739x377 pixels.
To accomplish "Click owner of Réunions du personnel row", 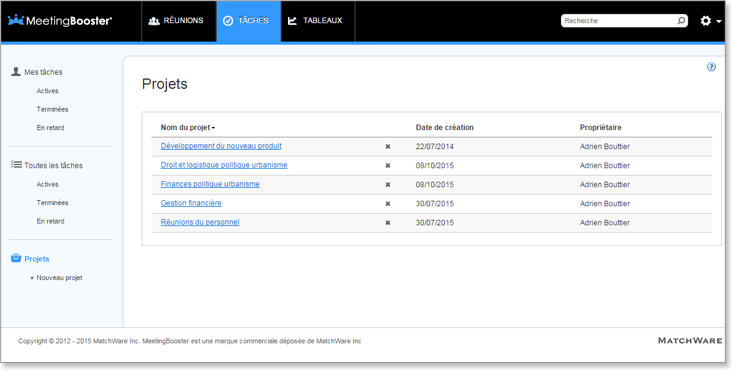I will click(x=605, y=222).
